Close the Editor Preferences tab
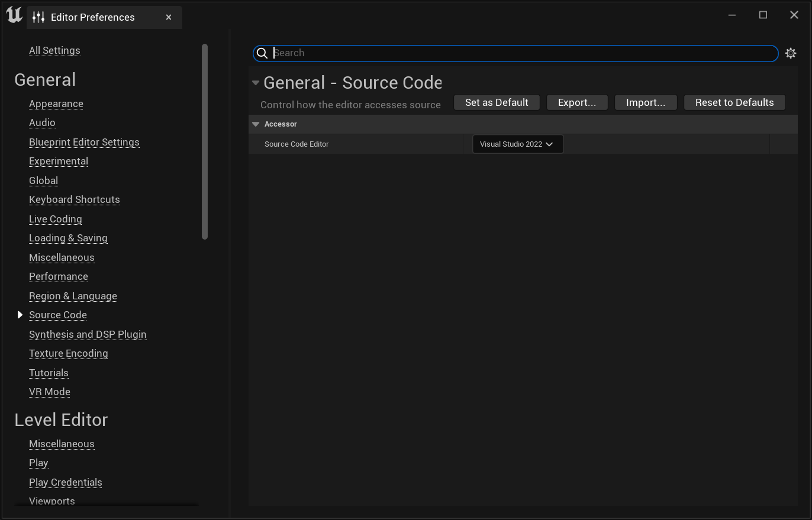 [169, 17]
